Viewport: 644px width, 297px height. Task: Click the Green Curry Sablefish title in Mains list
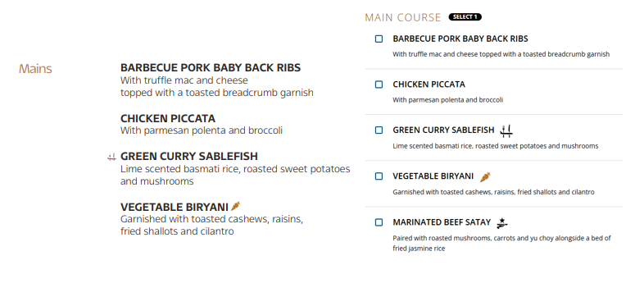coord(189,157)
